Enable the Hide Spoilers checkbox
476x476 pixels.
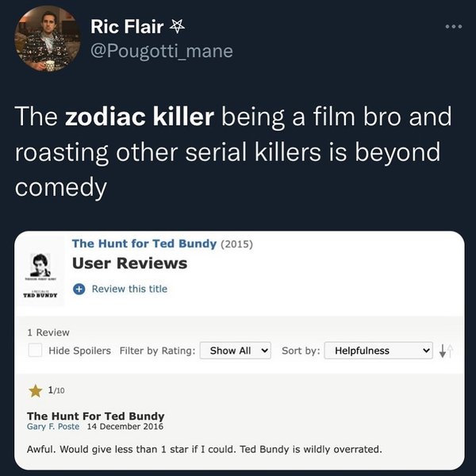click(36, 350)
